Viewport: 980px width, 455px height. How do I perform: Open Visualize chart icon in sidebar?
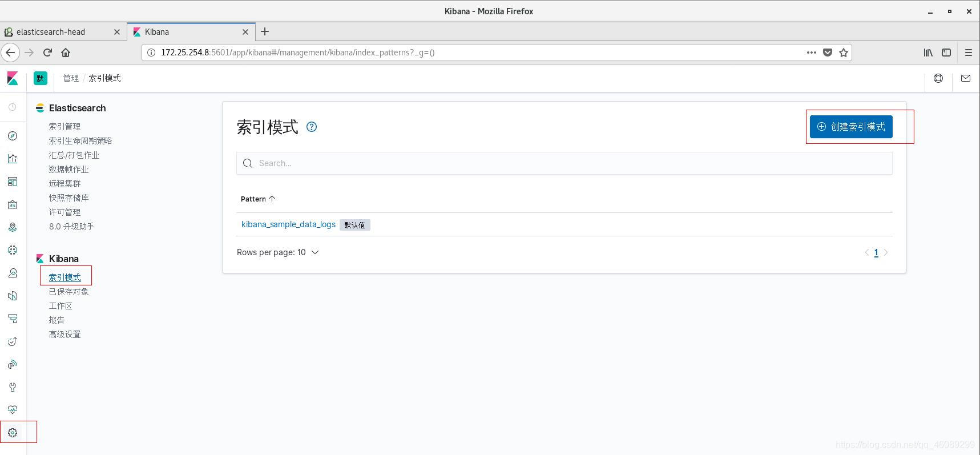(x=13, y=159)
